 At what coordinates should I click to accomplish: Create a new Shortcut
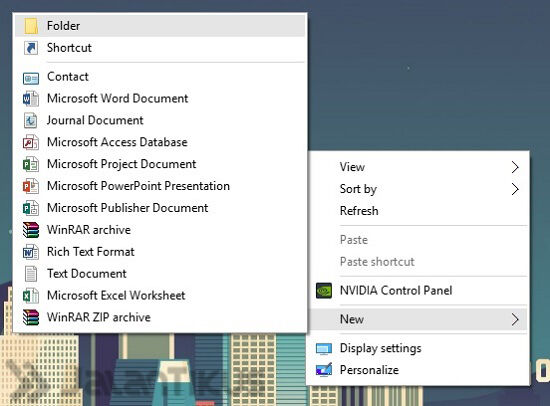click(x=160, y=48)
